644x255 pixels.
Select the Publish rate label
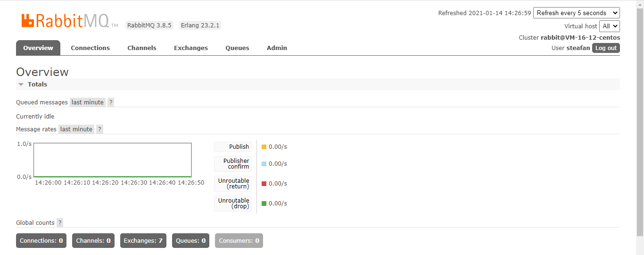(233, 147)
